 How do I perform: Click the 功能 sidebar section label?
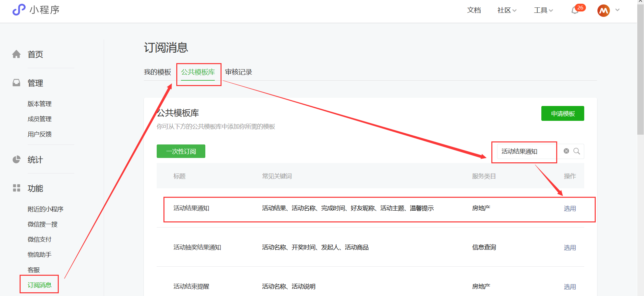tap(35, 188)
